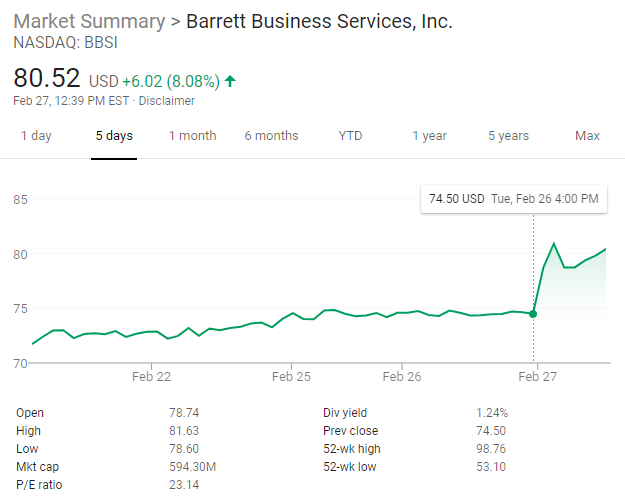Click the Feb 25 axis label

[x=291, y=377]
